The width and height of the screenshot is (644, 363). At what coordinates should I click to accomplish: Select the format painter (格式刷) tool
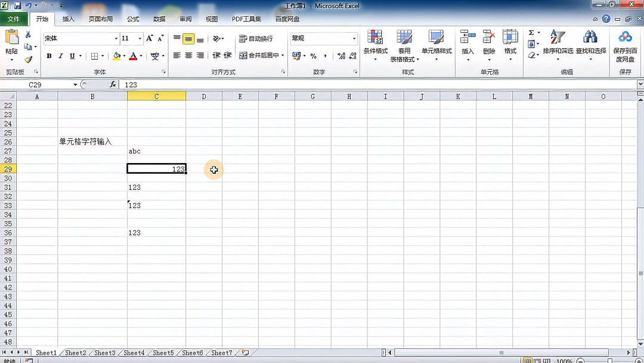point(28,59)
